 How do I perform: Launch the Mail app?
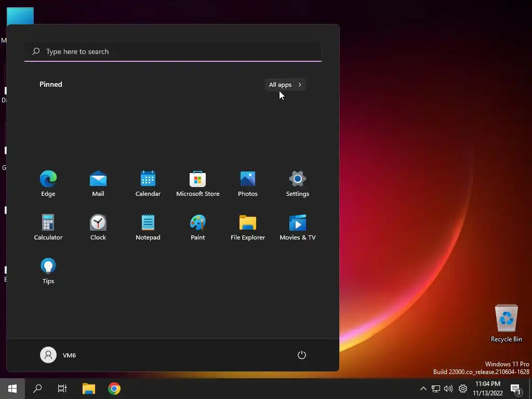click(x=98, y=183)
